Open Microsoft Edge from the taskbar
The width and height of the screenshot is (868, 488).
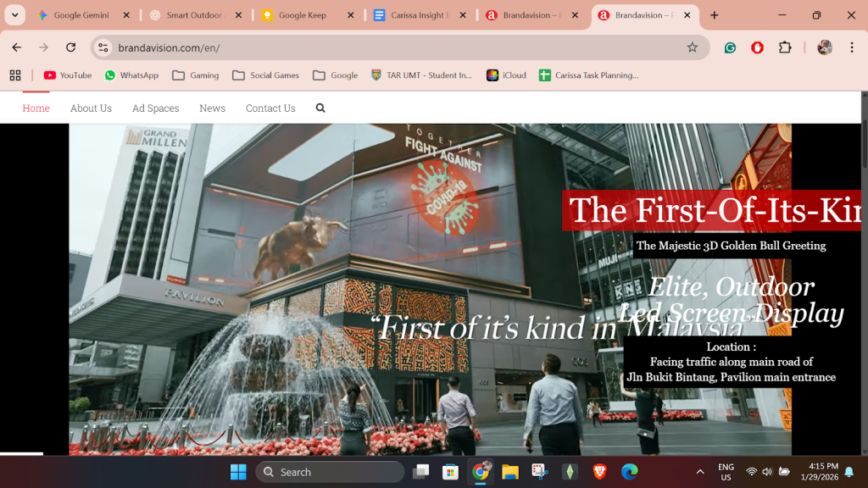(x=630, y=472)
